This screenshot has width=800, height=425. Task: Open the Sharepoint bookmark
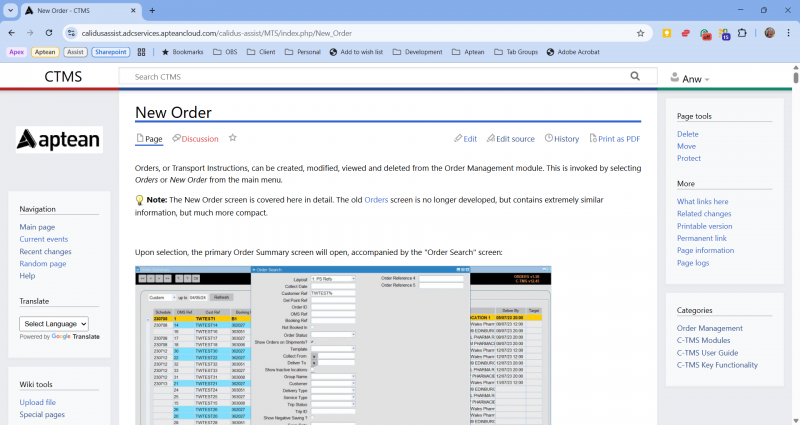(111, 52)
